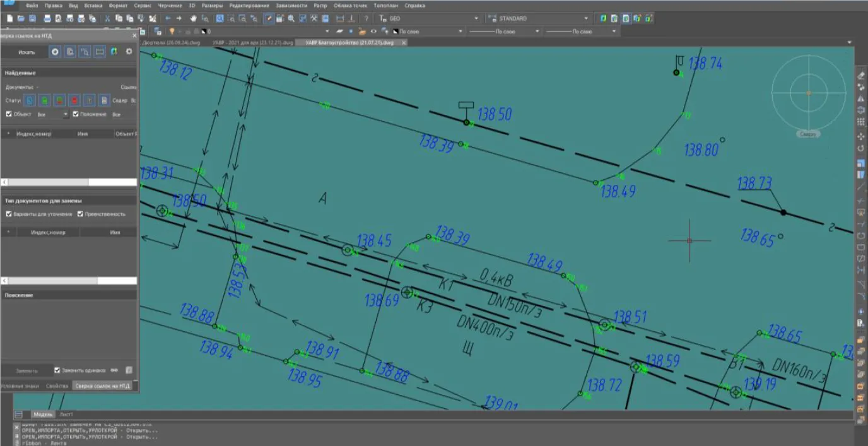868x446 pixels.
Task: Toggle the Преемственность checkbox
Action: (80, 214)
